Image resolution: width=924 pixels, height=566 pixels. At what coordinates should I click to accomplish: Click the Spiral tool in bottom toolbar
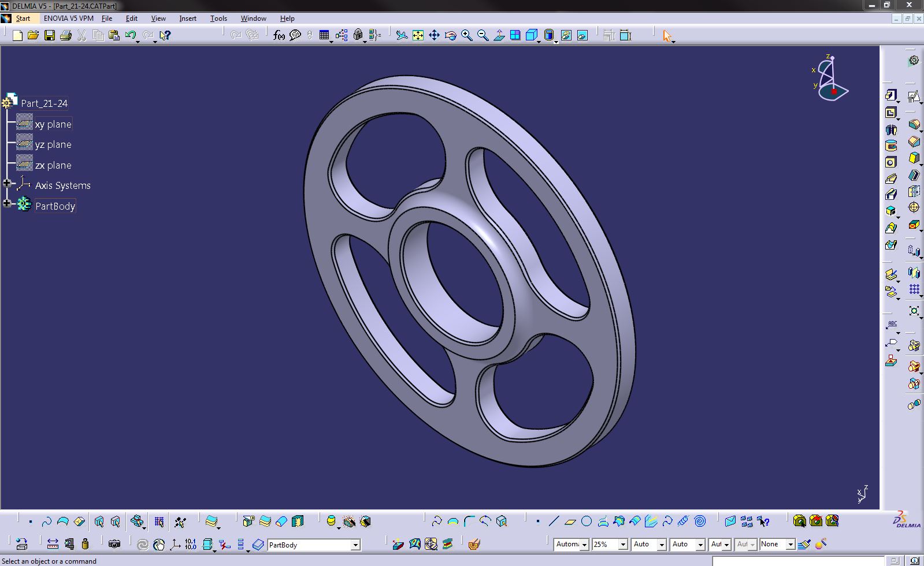[700, 522]
